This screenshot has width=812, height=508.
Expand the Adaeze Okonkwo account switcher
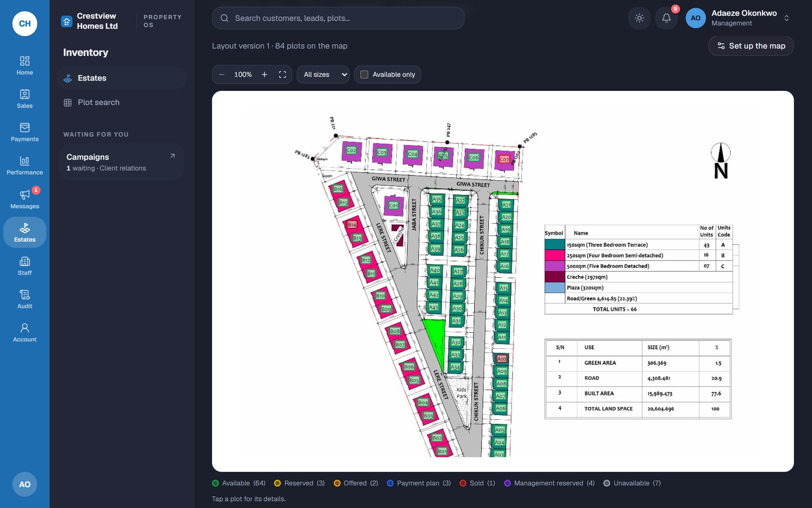pyautogui.click(x=787, y=18)
